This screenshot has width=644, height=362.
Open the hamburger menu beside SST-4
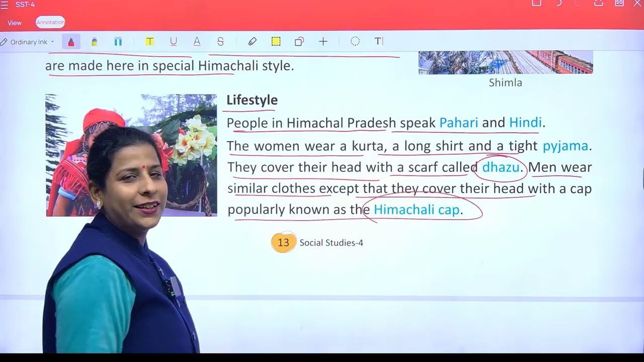5,5
